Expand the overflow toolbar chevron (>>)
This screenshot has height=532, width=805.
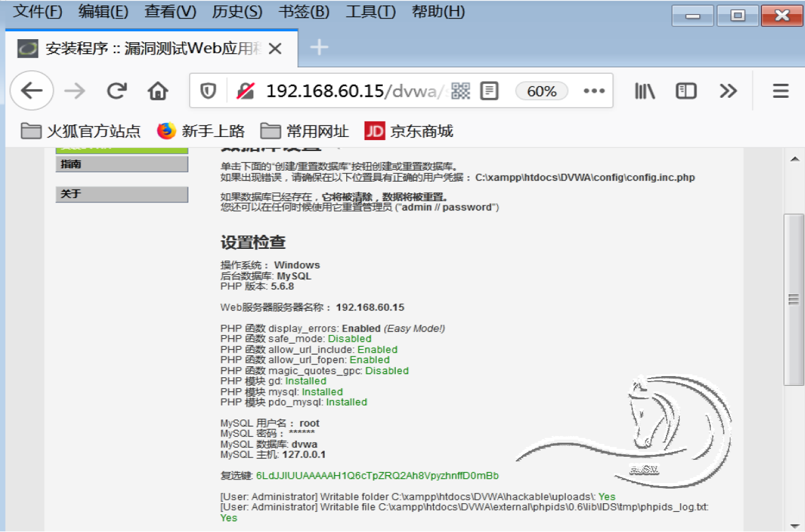pyautogui.click(x=728, y=90)
